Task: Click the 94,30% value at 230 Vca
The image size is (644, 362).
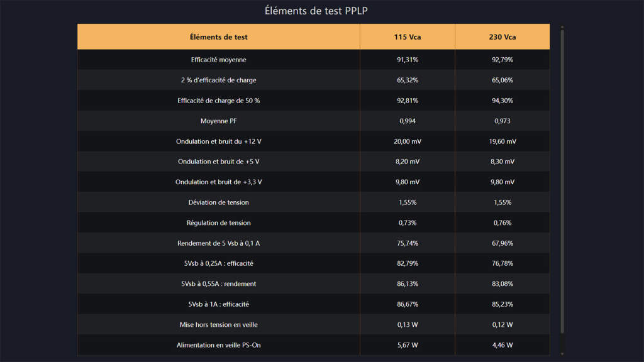Action: 502,101
